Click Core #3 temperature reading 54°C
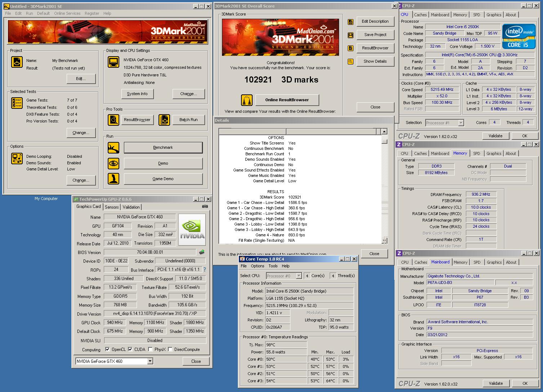The width and height of the screenshot is (543, 392). 286,381
